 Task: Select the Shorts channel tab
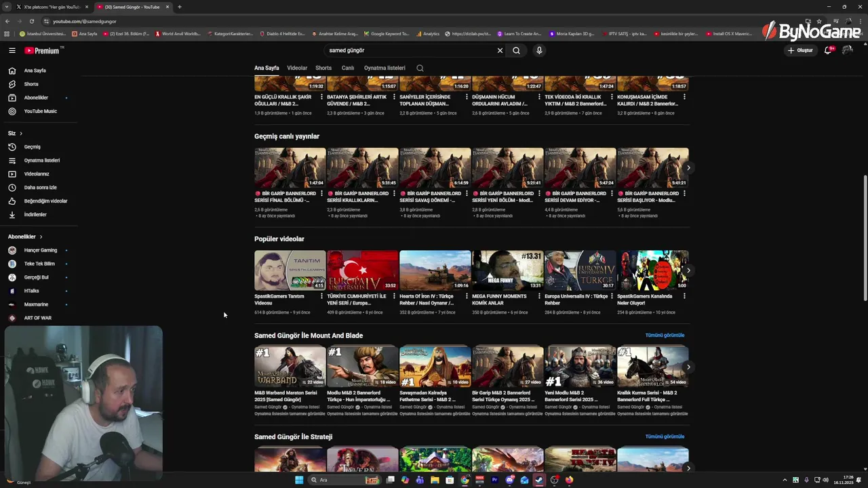pyautogui.click(x=323, y=68)
